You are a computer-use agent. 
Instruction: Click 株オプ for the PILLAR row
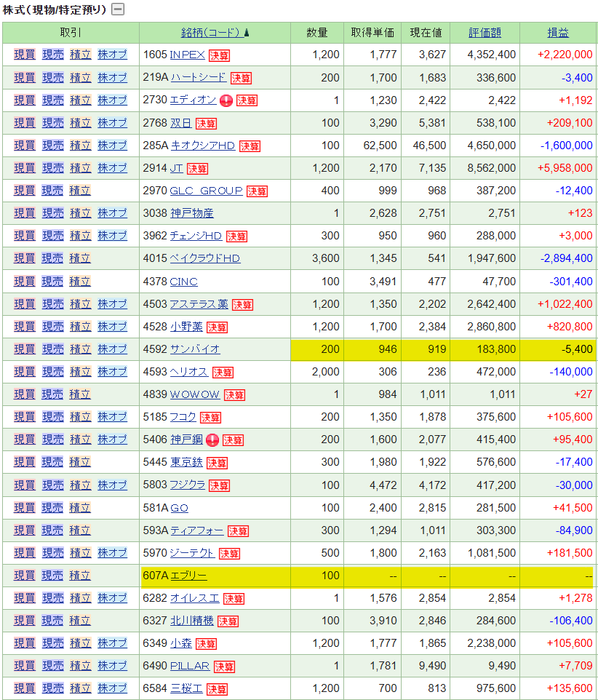point(113,666)
